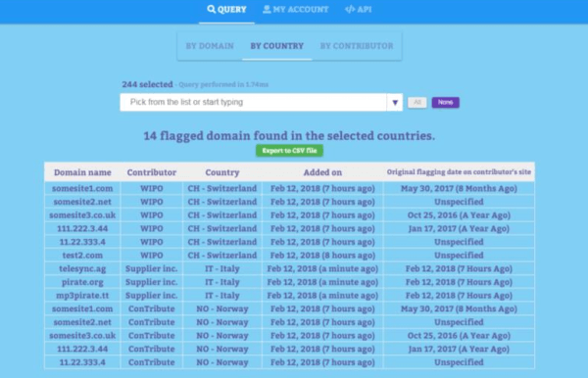This screenshot has height=378, width=588.
Task: Click the Country column header
Action: (x=222, y=172)
